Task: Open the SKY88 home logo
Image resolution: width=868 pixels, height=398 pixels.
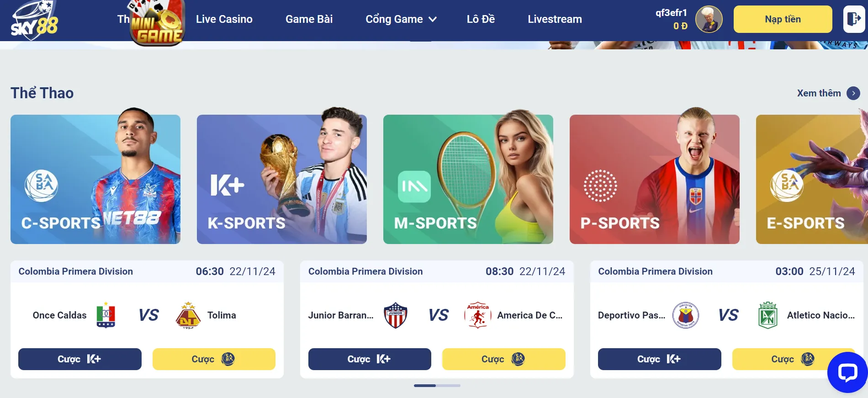Action: click(34, 20)
